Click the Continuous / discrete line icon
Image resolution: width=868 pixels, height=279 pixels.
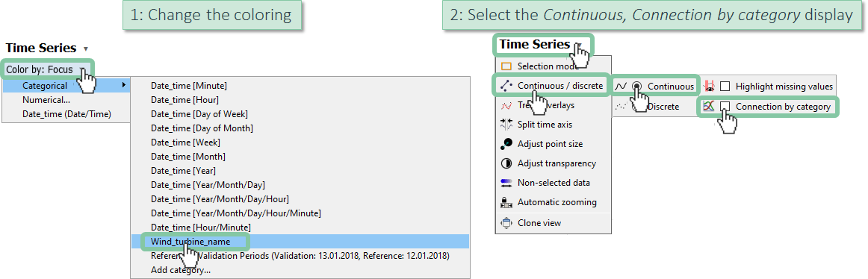[x=506, y=86]
